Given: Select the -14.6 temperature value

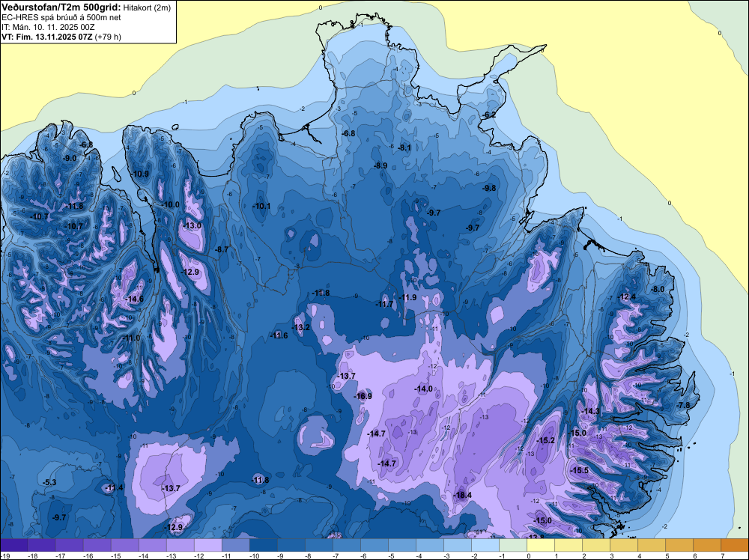Looking at the screenshot, I should (x=134, y=299).
